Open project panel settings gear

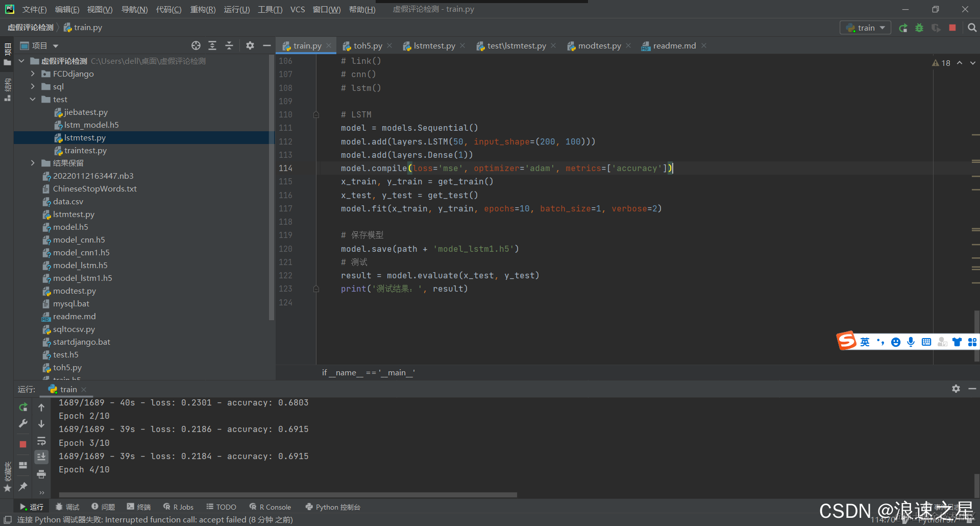pos(250,45)
